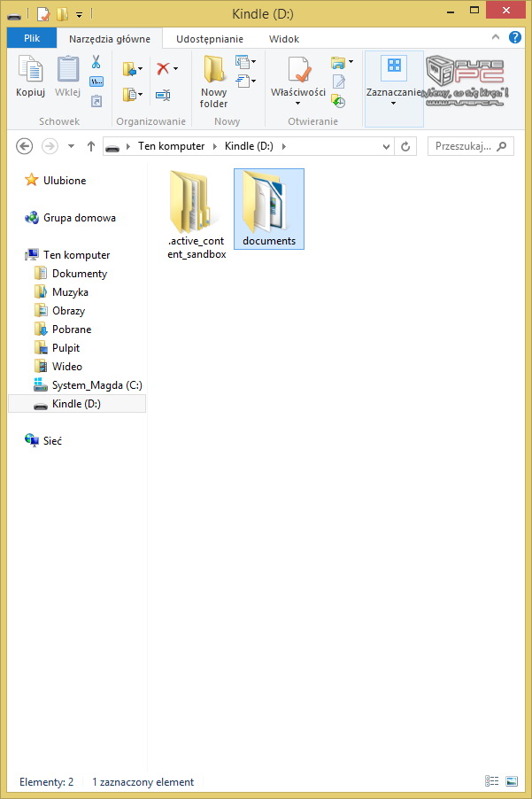Select Sieć in navigation pane
The height and width of the screenshot is (799, 532).
[x=43, y=441]
